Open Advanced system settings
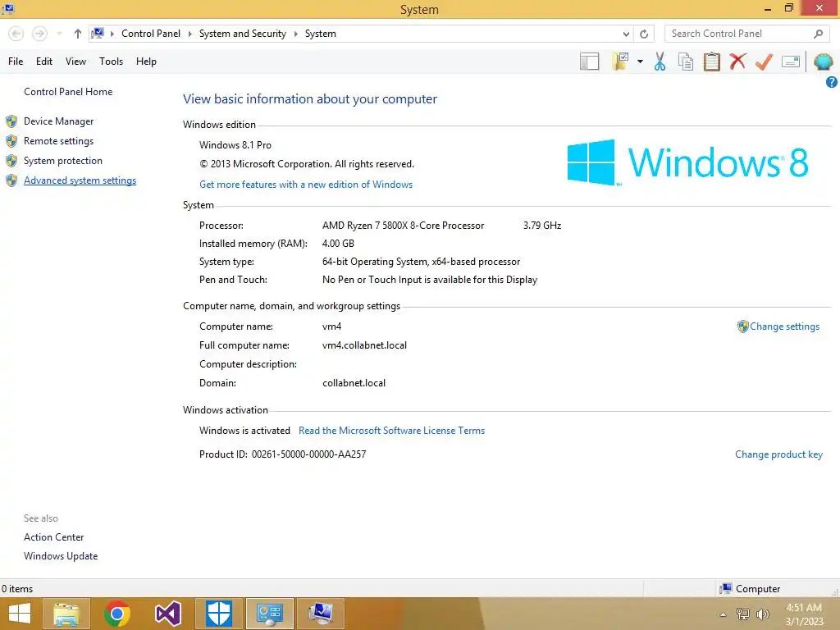 pos(80,180)
